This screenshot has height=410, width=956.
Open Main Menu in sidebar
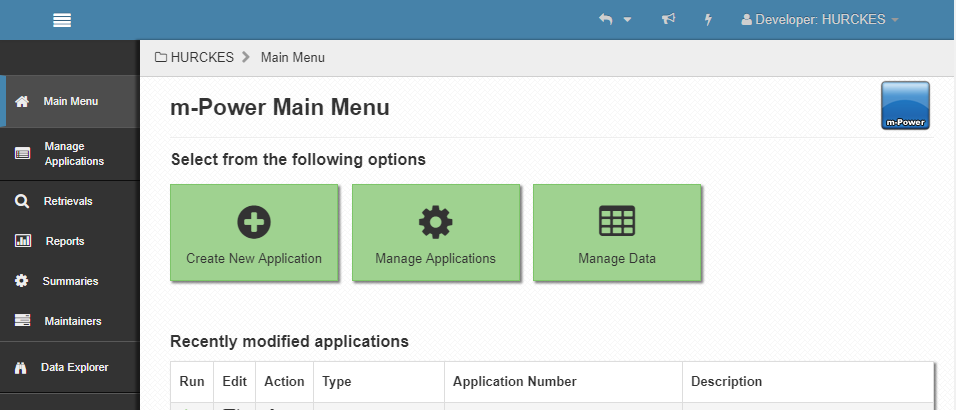click(x=70, y=101)
